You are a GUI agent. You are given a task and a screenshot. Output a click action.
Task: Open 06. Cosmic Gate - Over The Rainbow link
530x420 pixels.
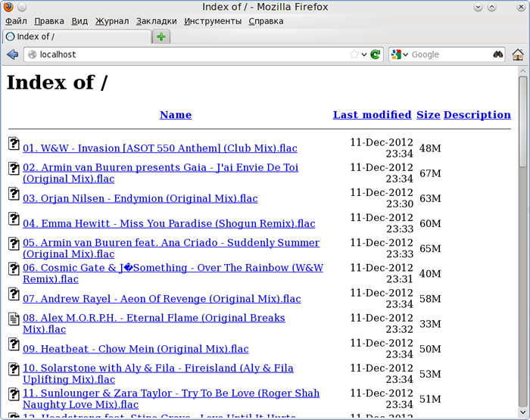pyautogui.click(x=173, y=273)
